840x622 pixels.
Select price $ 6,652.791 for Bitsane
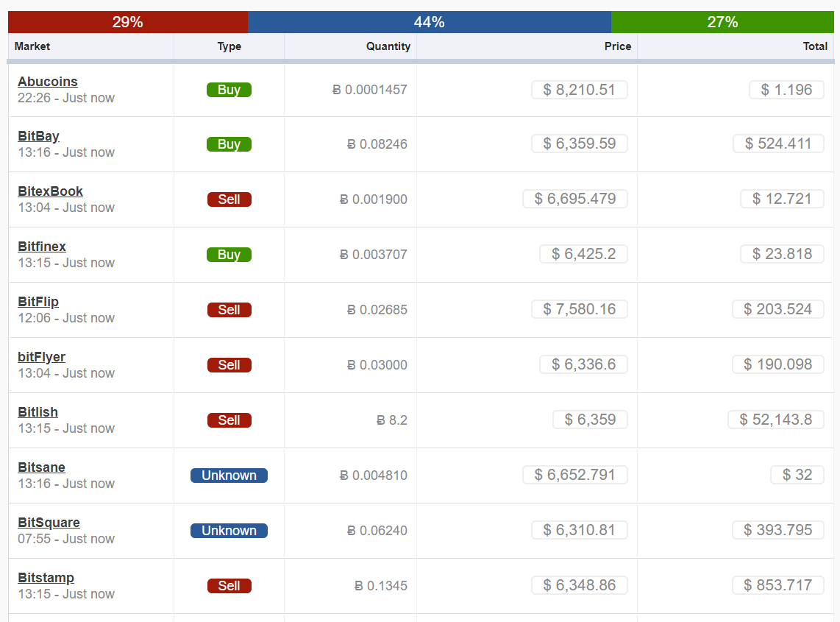(x=574, y=475)
